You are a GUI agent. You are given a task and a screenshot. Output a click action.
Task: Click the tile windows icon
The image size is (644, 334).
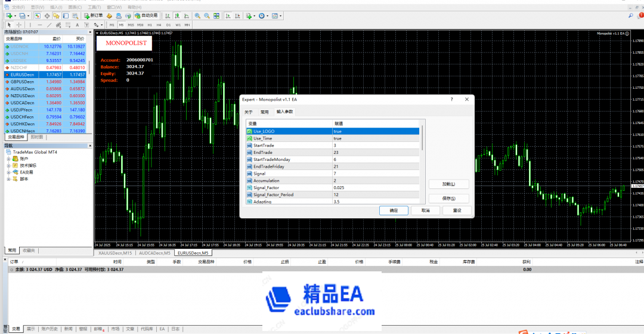tap(216, 16)
